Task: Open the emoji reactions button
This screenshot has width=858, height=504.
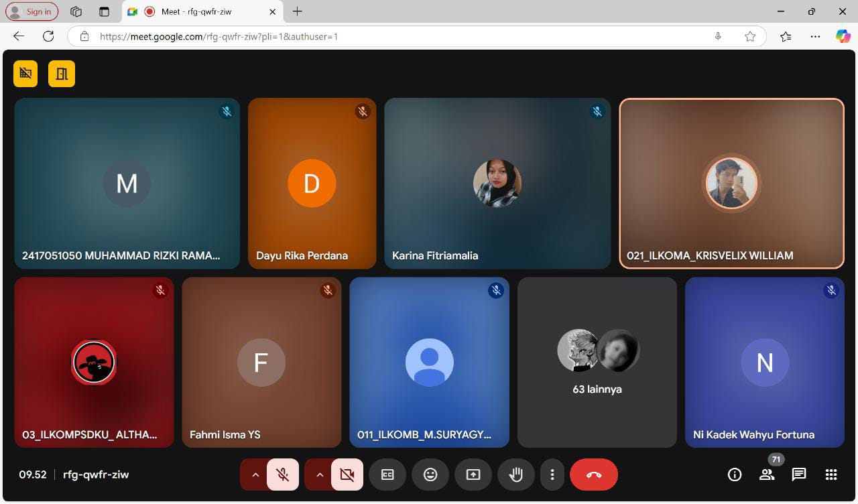Action: [430, 475]
